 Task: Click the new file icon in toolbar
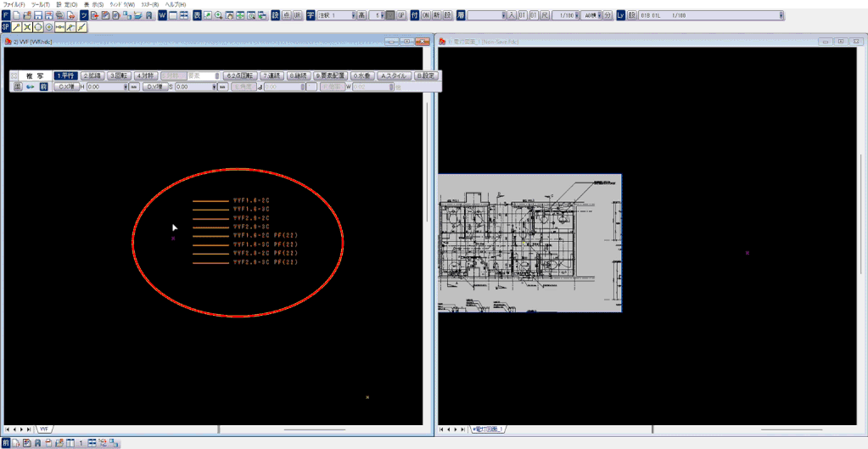coord(17,15)
